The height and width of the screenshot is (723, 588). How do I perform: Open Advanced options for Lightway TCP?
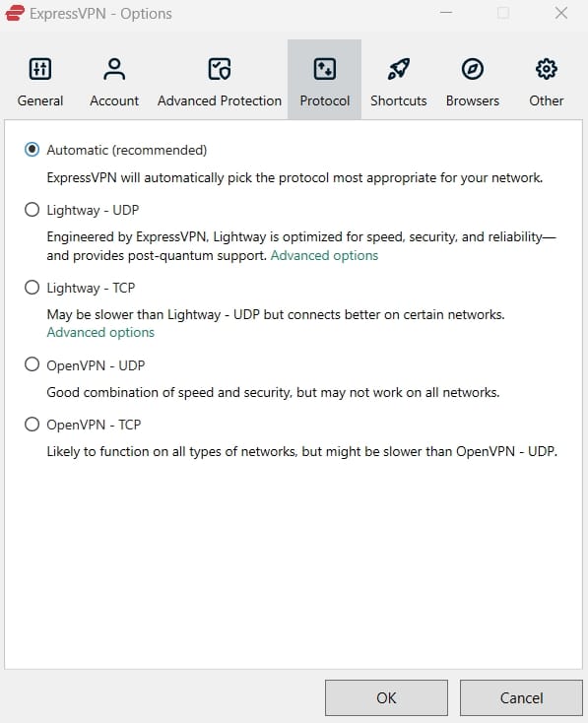coord(100,333)
